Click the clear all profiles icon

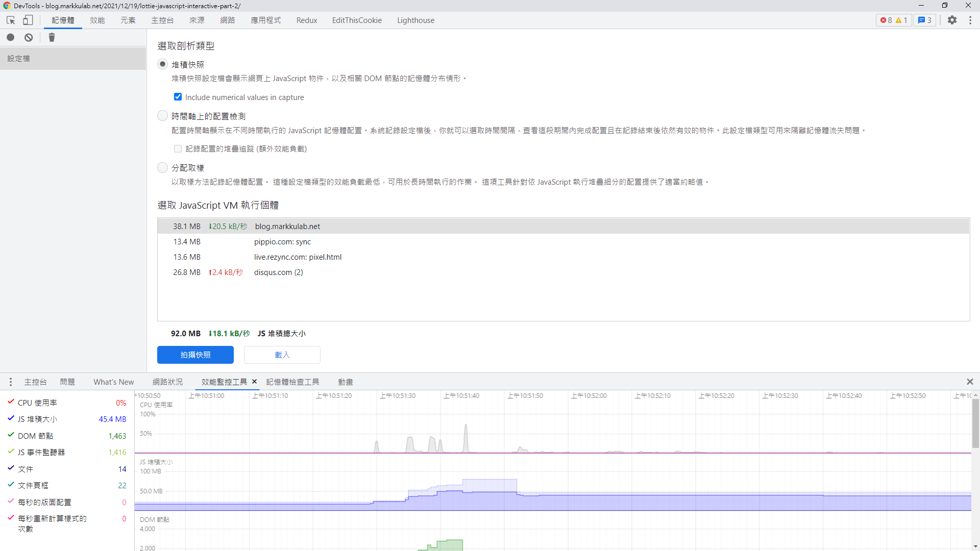(x=29, y=37)
